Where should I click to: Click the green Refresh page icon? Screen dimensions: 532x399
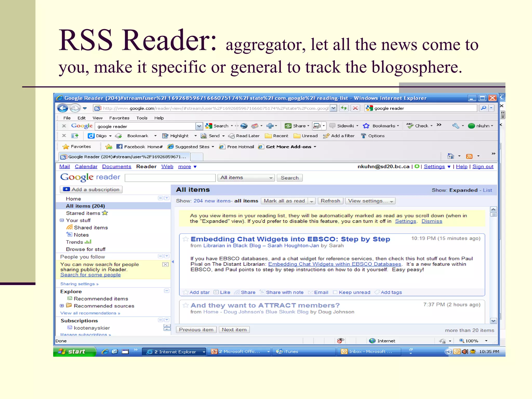pyautogui.click(x=344, y=108)
